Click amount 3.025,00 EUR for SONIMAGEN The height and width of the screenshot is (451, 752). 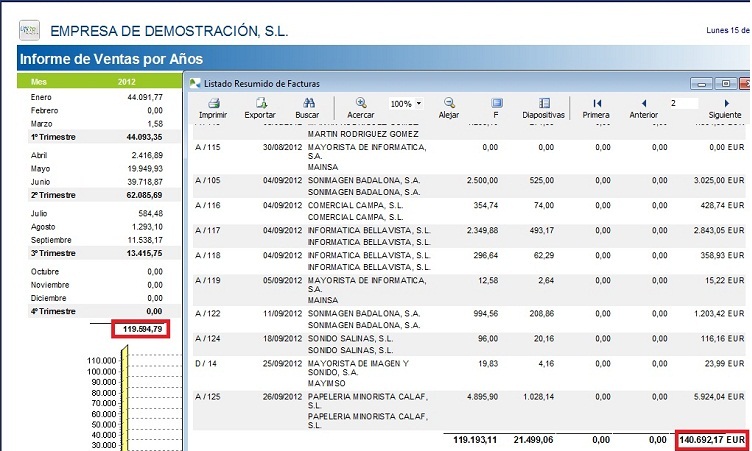pyautogui.click(x=719, y=180)
